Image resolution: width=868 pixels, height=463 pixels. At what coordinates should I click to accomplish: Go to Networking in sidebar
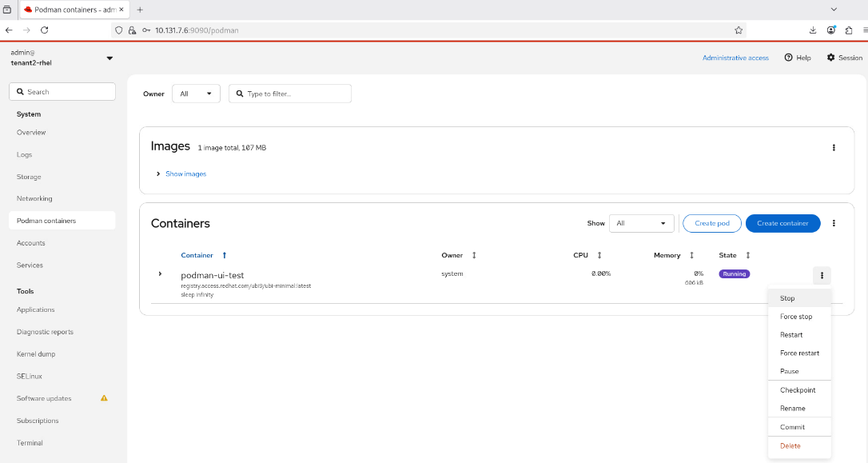point(62,198)
